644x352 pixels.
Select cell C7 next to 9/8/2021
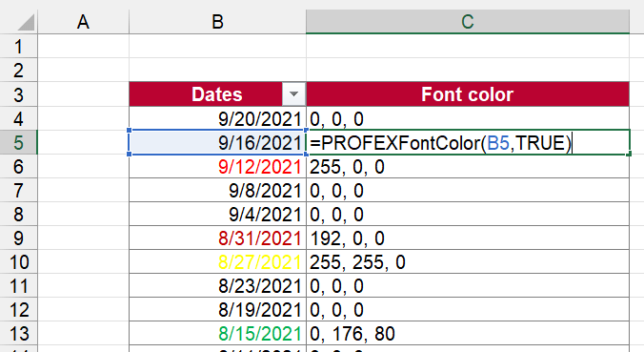pos(468,190)
